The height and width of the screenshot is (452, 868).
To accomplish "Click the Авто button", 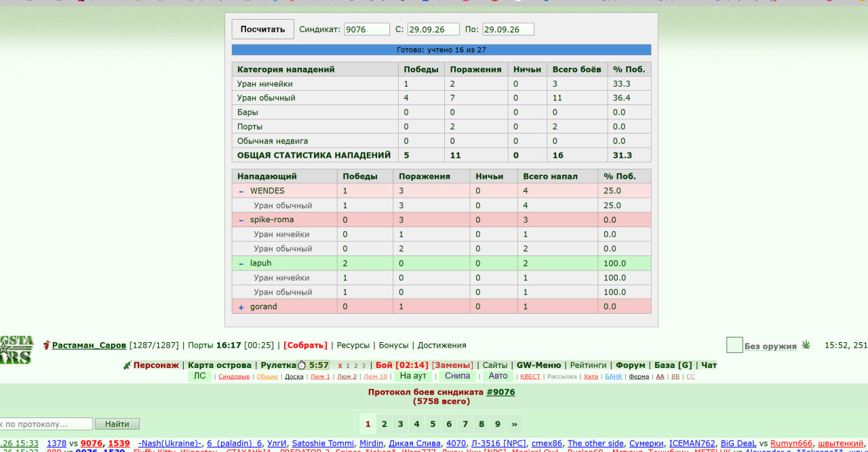I will pos(498,376).
